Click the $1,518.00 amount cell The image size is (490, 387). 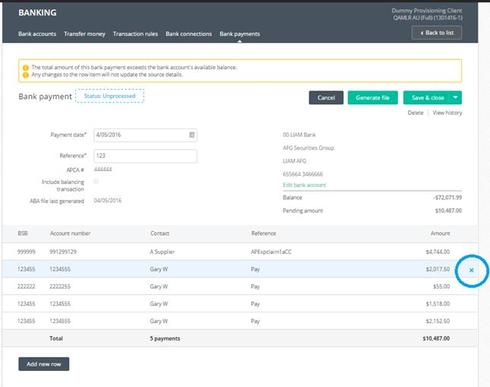438,304
